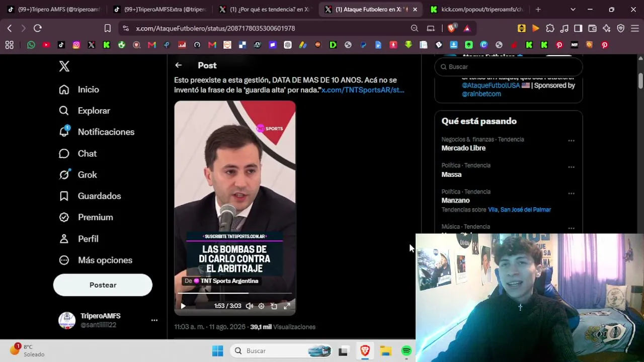Open Inicio in the sidebar
This screenshot has width=644, height=362.
(x=79, y=89)
